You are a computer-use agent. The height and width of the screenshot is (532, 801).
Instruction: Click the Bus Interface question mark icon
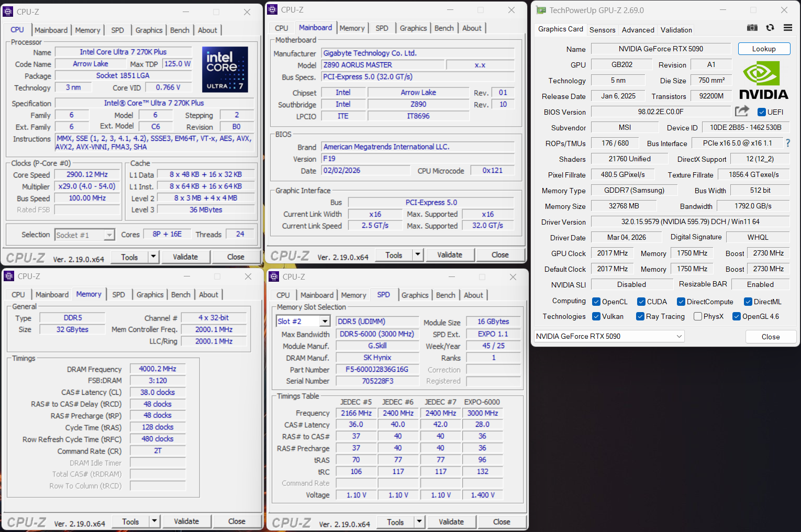787,143
